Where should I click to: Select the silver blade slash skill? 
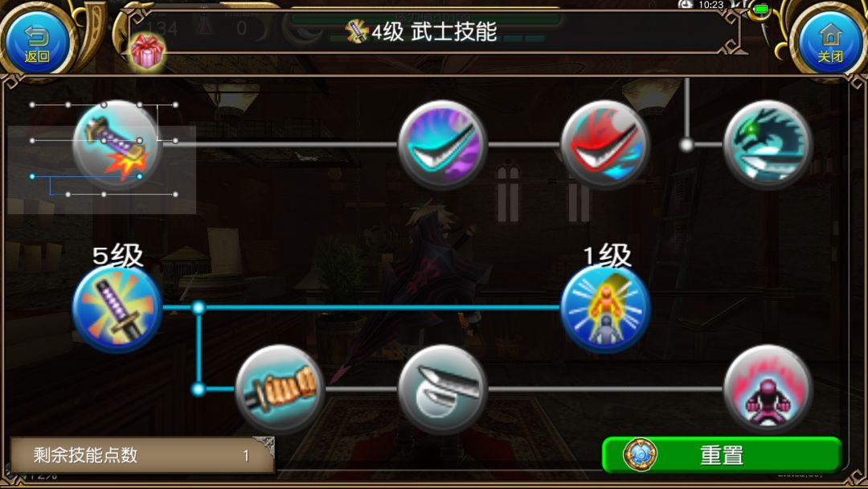442,389
